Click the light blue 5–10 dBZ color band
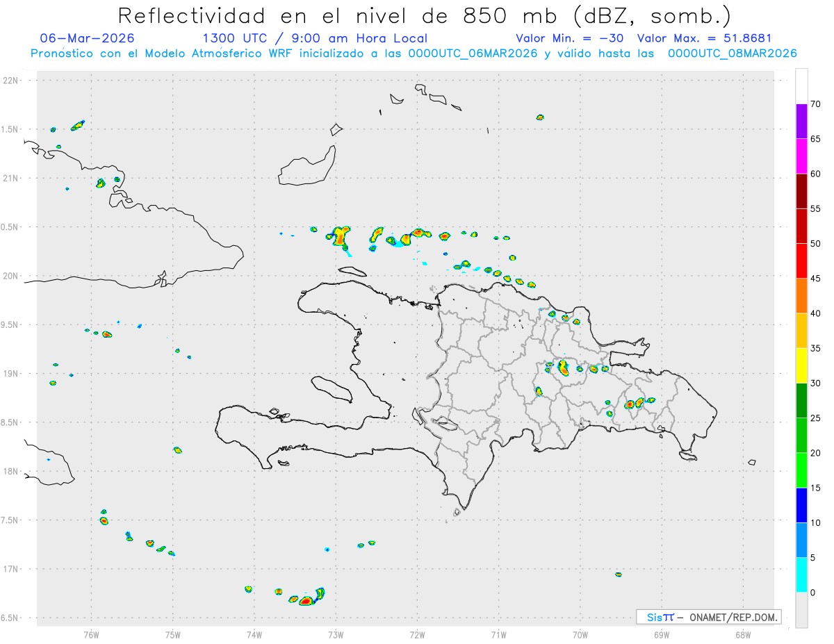Image resolution: width=834 pixels, height=644 pixels. [x=801, y=540]
